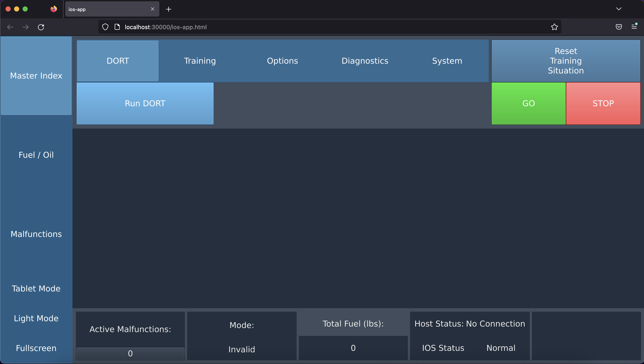Reload the page with refresh icon
The width and height of the screenshot is (644, 364).
(x=41, y=27)
